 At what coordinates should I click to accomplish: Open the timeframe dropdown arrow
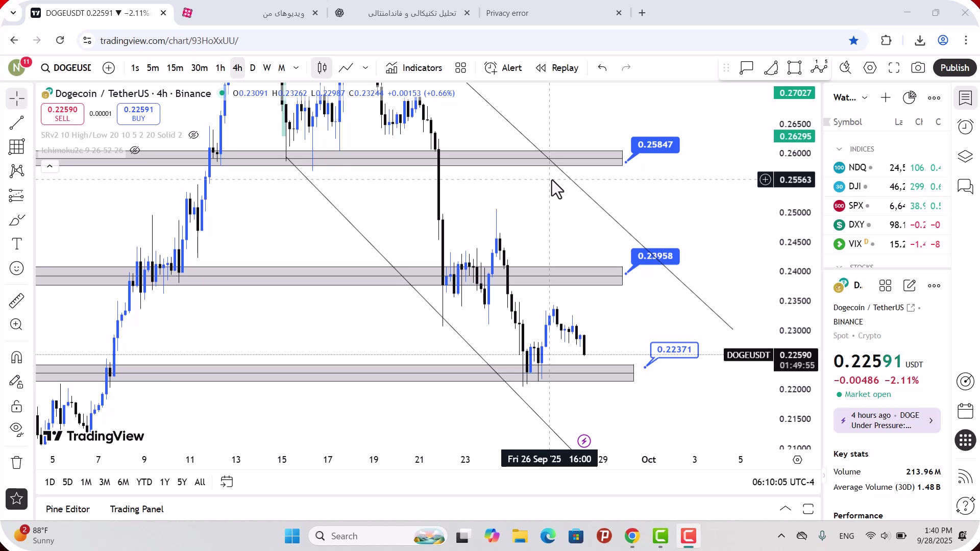pos(296,68)
